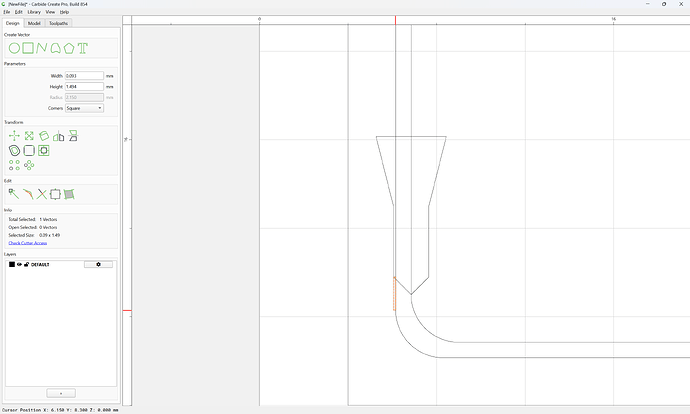Click the 'Selected Size: 0.09 x 1.49' text
Image resolution: width=690 pixels, height=414 pixels.
34,235
